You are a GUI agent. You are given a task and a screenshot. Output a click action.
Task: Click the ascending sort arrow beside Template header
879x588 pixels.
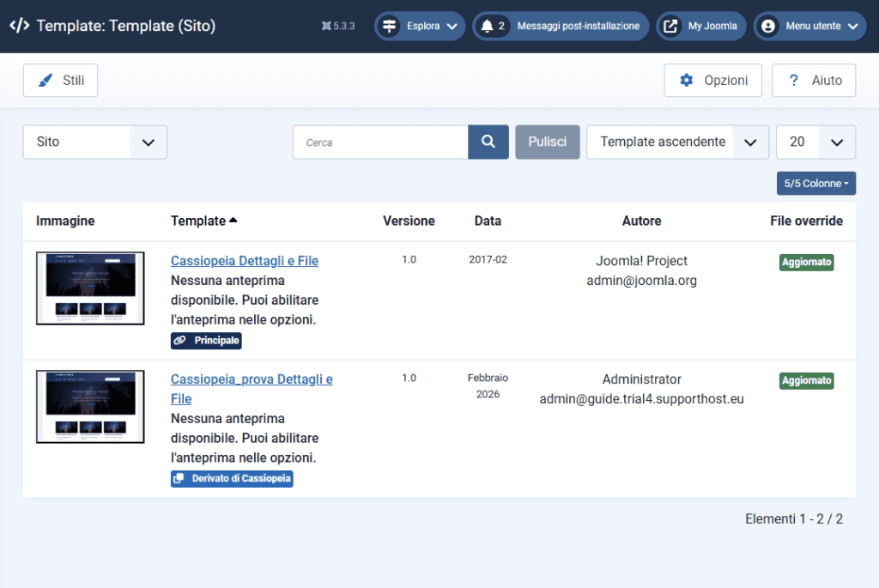(x=233, y=221)
